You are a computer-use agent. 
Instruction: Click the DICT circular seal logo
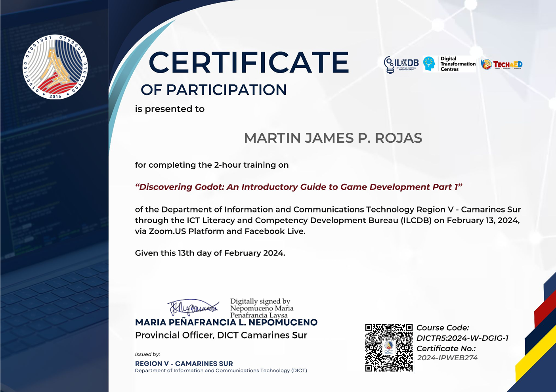[55, 67]
